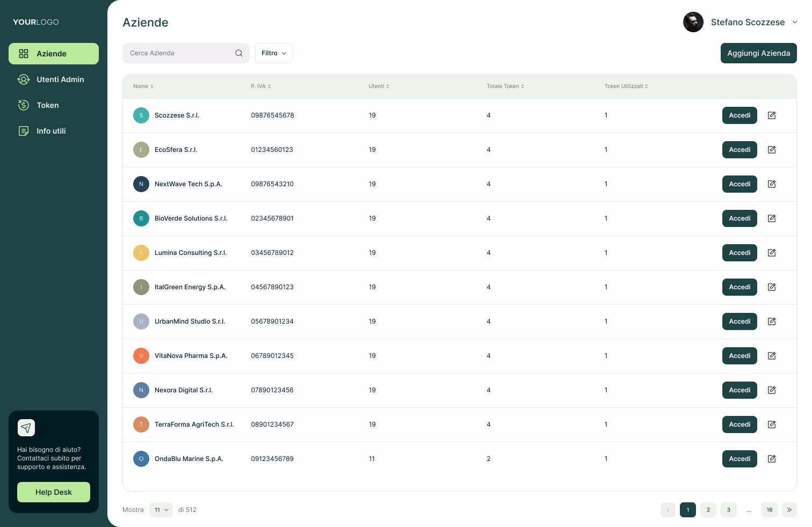This screenshot has width=812, height=527.
Task: Click the edit icon for Scozzese S.r.l.
Action: [772, 115]
